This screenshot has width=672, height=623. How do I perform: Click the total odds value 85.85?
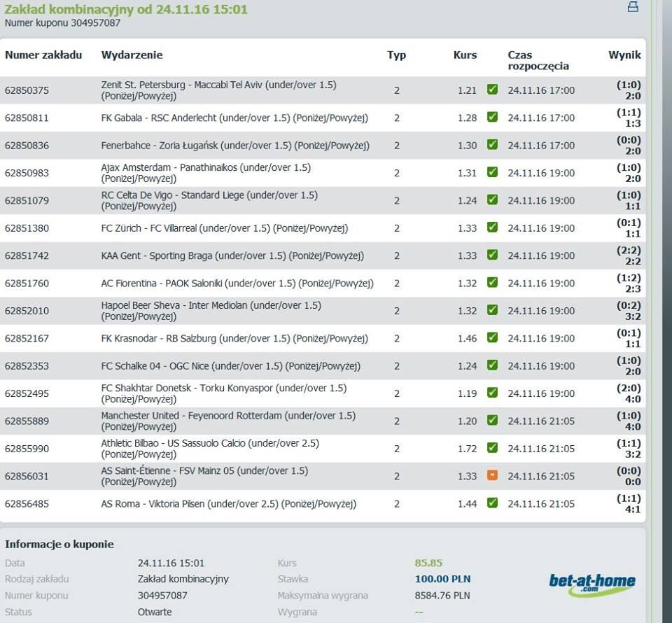click(x=428, y=563)
